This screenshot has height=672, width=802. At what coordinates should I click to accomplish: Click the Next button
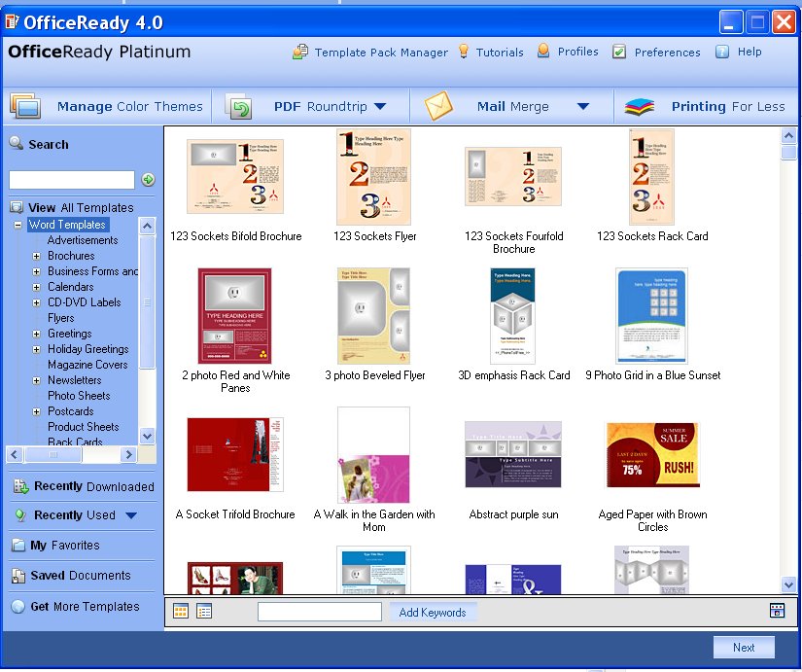(x=744, y=648)
